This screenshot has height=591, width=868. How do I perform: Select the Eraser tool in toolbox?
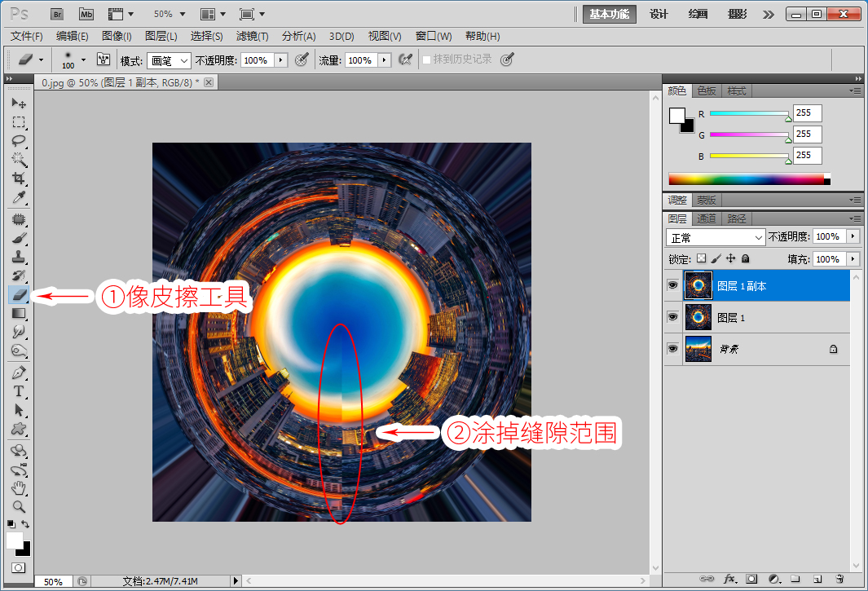(19, 295)
